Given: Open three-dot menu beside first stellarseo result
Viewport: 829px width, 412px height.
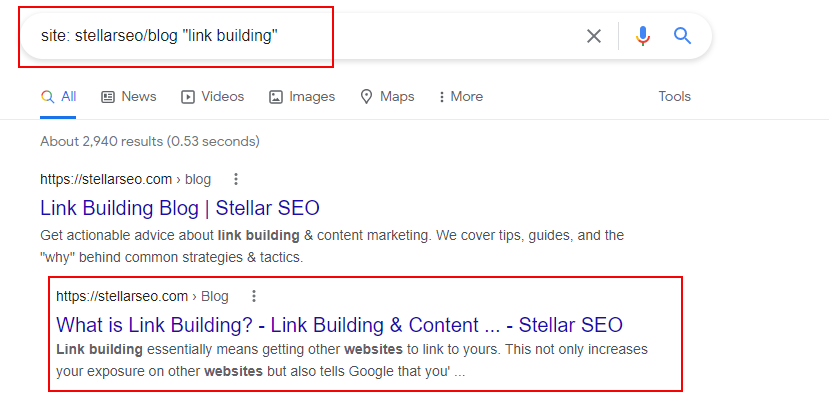Looking at the screenshot, I should 236,180.
